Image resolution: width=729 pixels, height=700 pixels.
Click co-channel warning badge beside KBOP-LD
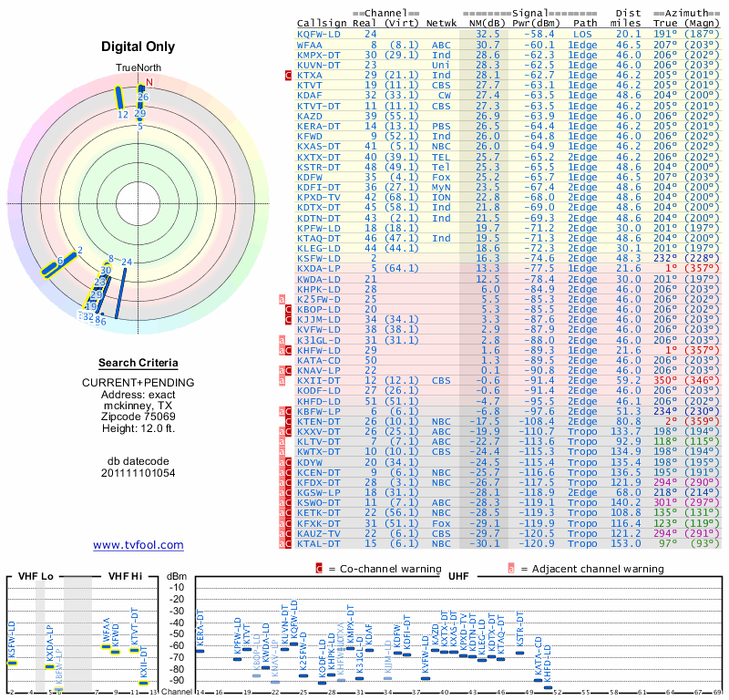[288, 310]
